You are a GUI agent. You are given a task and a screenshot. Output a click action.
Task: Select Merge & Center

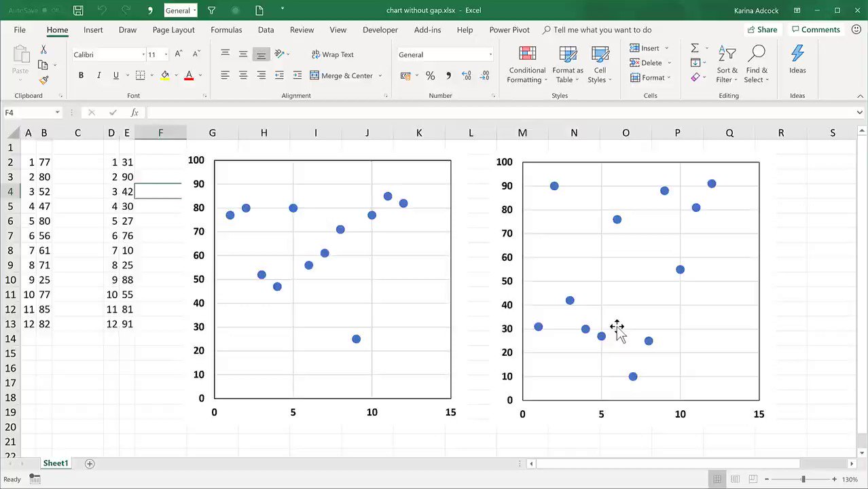point(346,75)
